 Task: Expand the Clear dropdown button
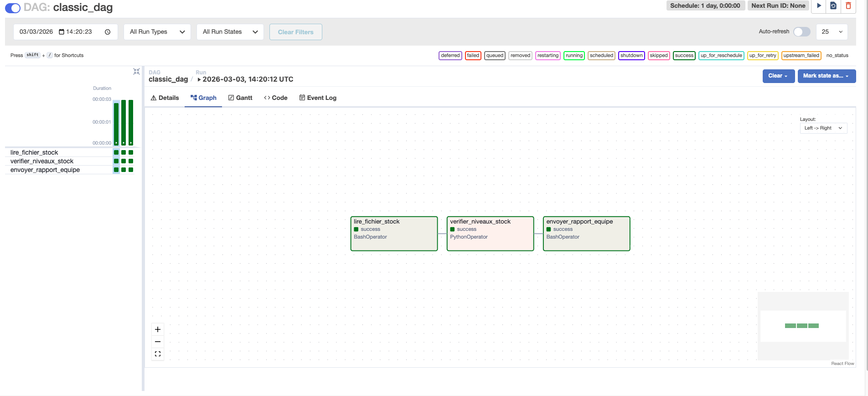click(x=779, y=76)
